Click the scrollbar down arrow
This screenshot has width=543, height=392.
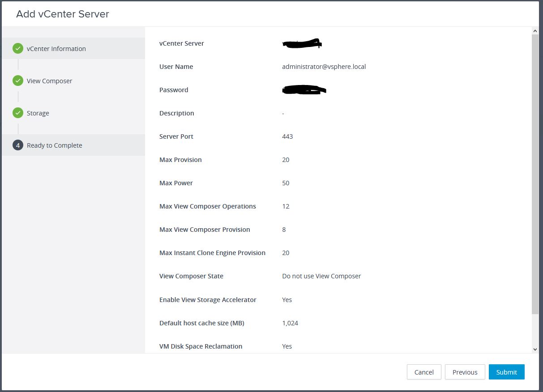click(535, 349)
